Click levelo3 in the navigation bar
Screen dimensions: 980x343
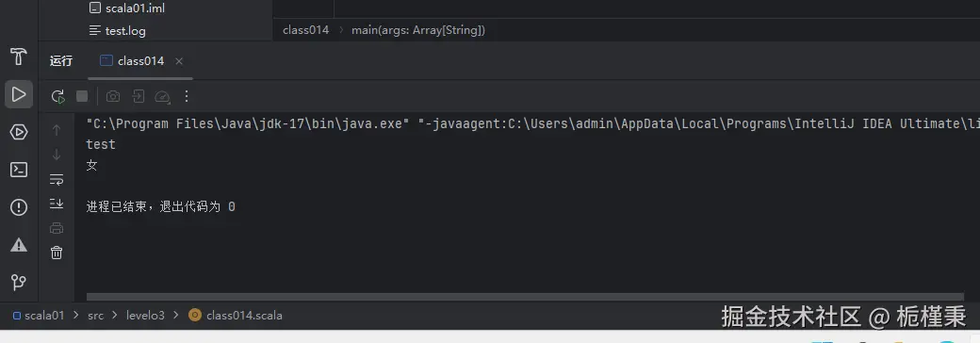click(145, 316)
